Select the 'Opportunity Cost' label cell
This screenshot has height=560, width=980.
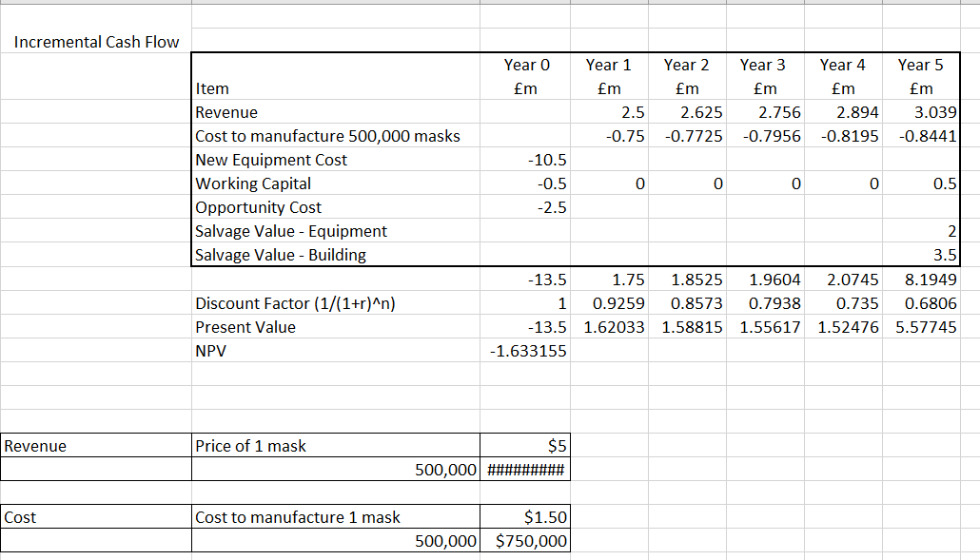coord(336,207)
